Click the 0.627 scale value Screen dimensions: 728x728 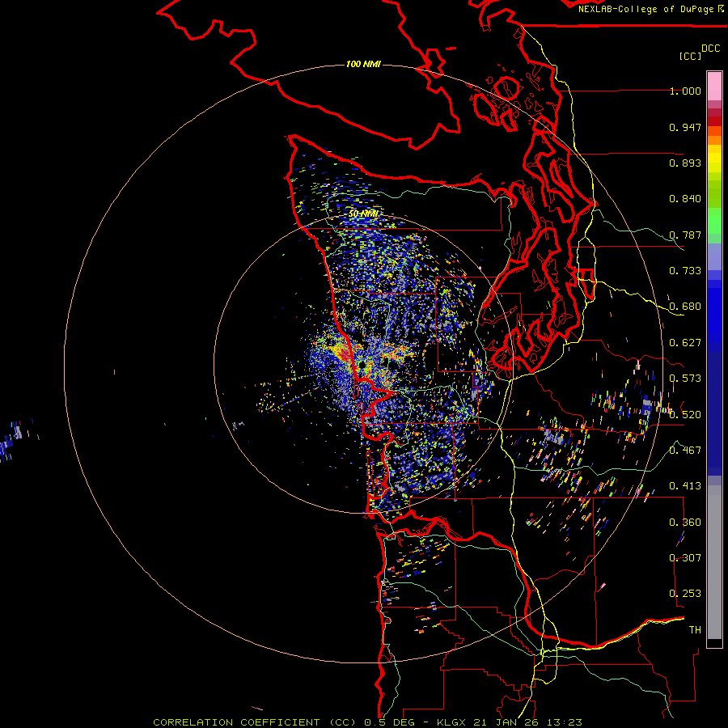point(685,343)
